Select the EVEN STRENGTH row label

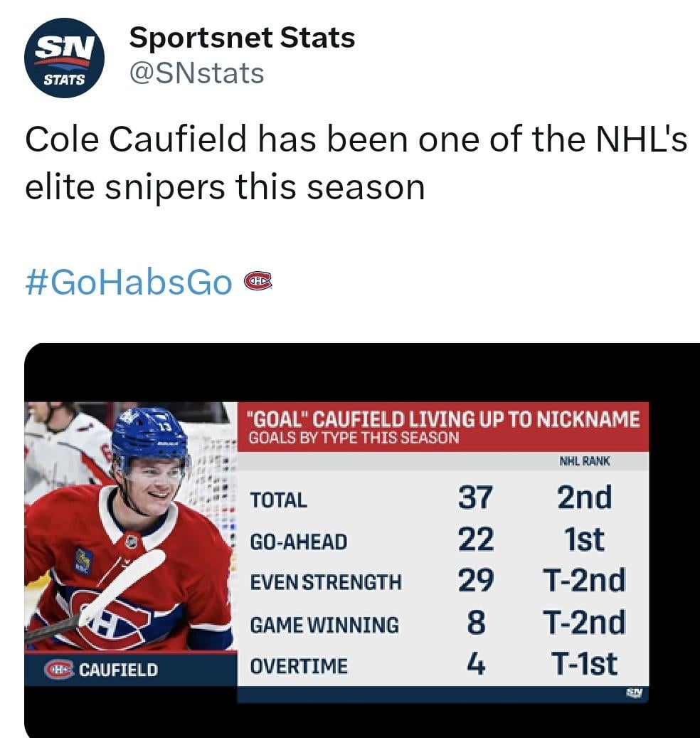pos(325,583)
